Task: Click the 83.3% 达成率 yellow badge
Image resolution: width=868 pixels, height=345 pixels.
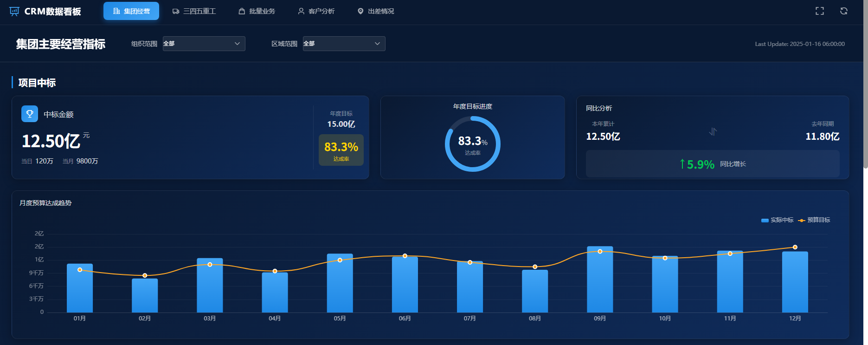Action: click(x=341, y=150)
